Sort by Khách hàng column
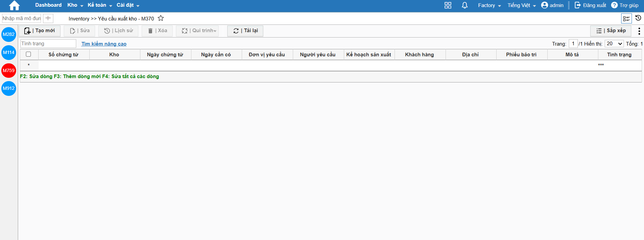This screenshot has width=644, height=240. (x=420, y=55)
